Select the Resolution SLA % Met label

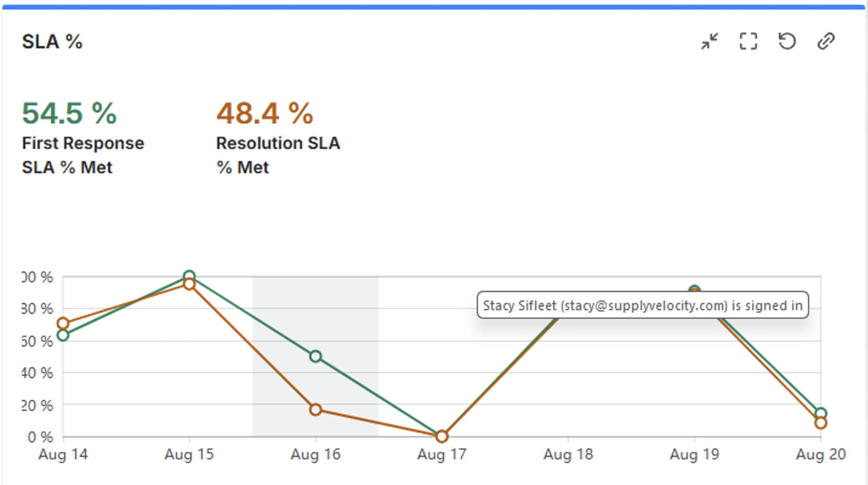pyautogui.click(x=278, y=155)
